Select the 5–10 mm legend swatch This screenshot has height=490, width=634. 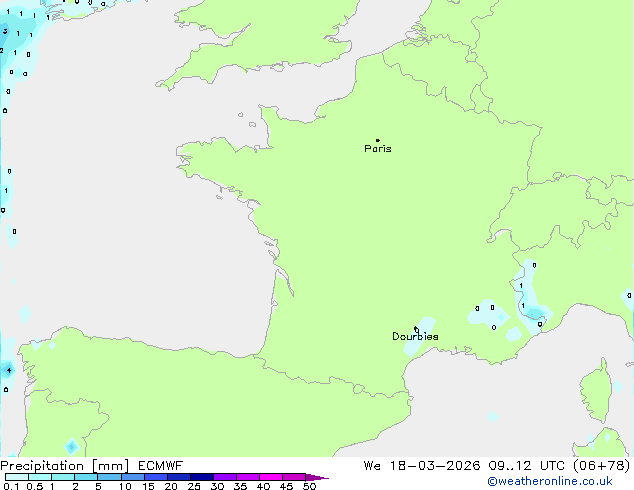(x=109, y=477)
